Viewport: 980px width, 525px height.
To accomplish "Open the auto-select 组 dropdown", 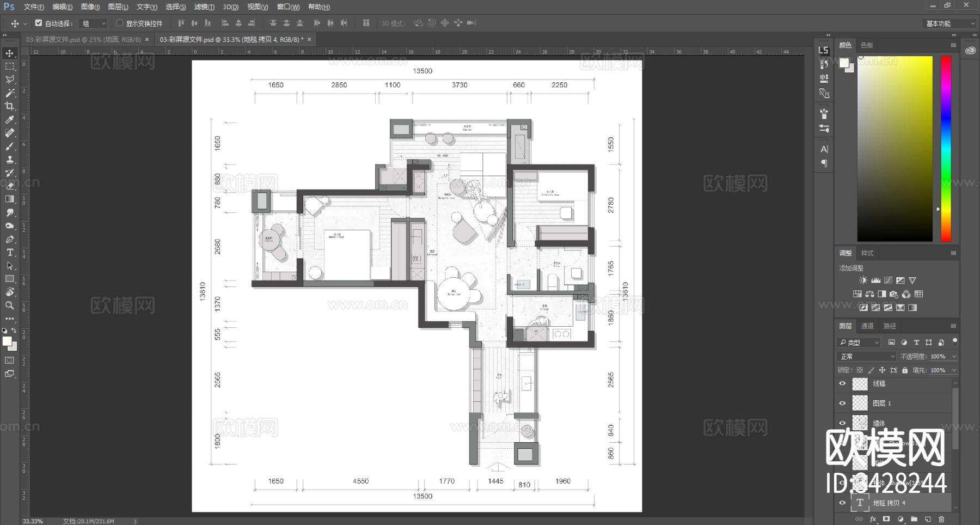I will pos(94,23).
